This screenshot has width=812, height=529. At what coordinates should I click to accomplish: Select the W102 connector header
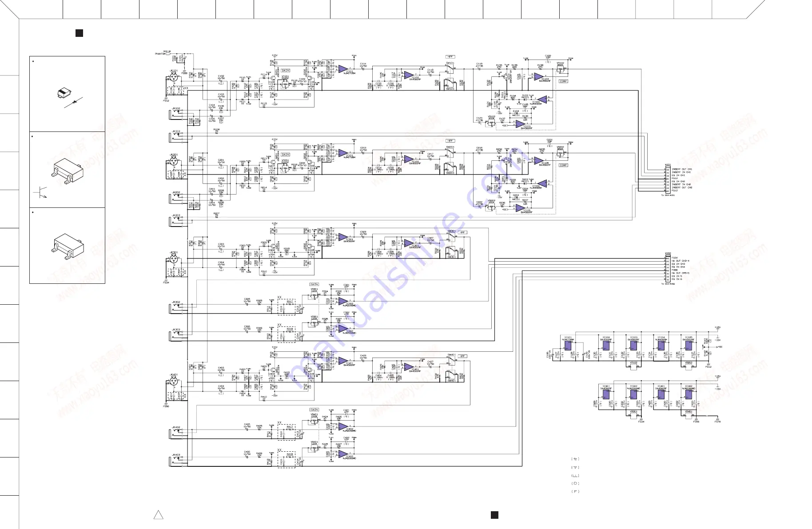point(667,268)
